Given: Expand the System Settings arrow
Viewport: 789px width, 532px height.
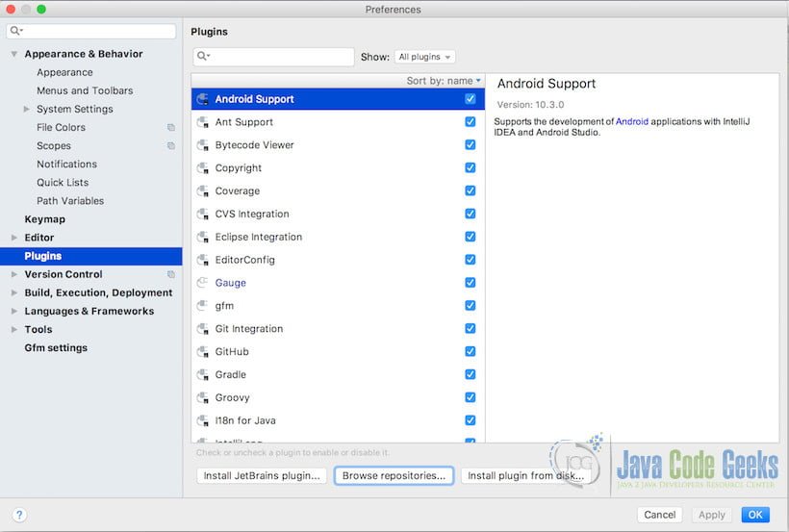Looking at the screenshot, I should coord(27,109).
